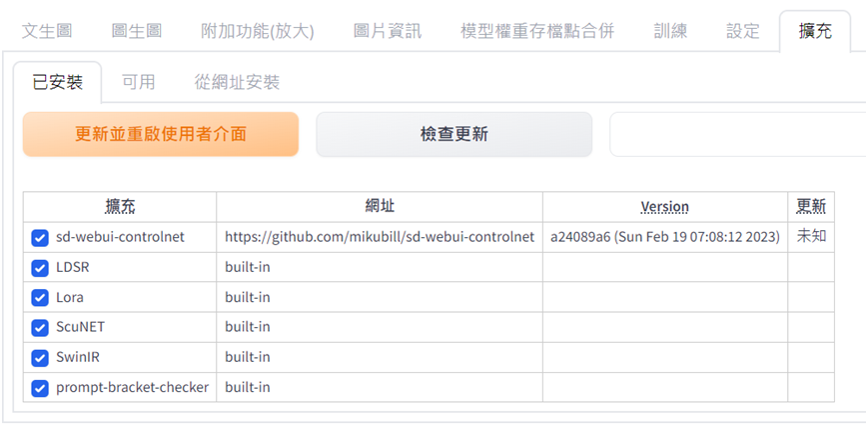Click the Version column header
The height and width of the screenshot is (426, 868).
[665, 207]
